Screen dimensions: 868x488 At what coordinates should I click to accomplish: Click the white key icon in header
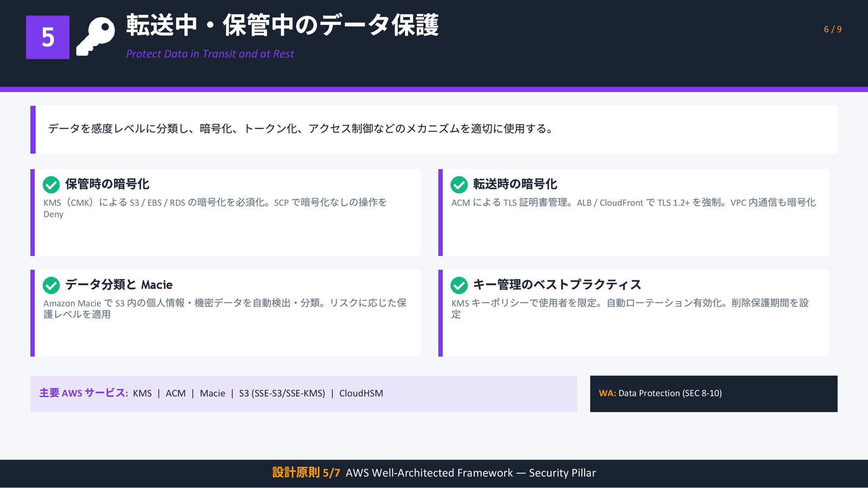(x=95, y=37)
